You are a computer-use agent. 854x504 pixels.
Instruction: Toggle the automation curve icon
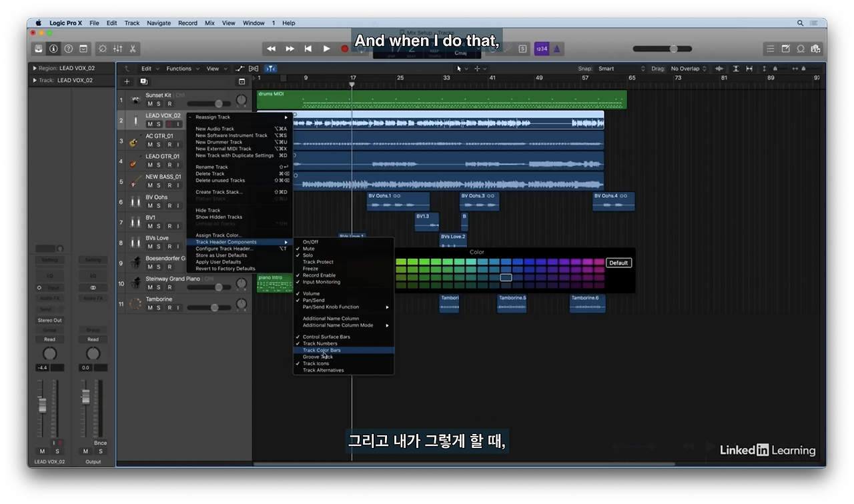240,69
